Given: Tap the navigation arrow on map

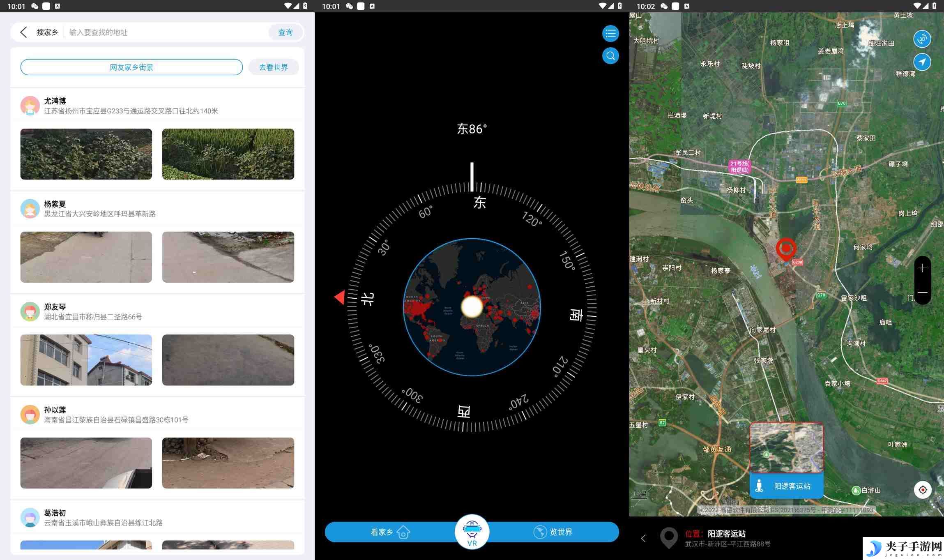Looking at the screenshot, I should click(922, 62).
